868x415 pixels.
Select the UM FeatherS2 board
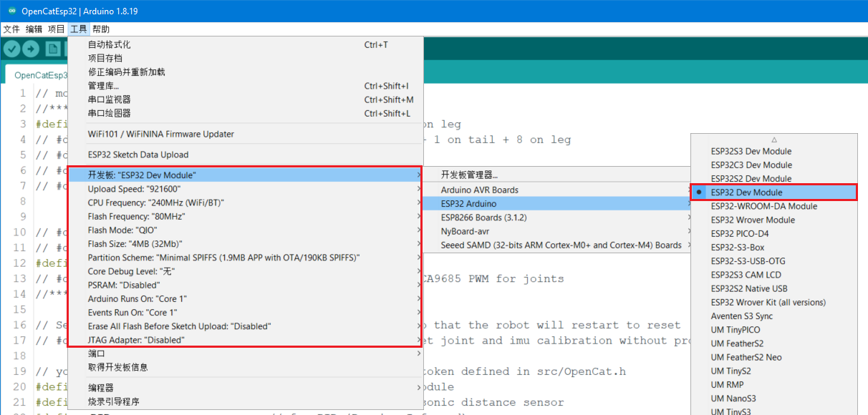[x=774, y=343]
